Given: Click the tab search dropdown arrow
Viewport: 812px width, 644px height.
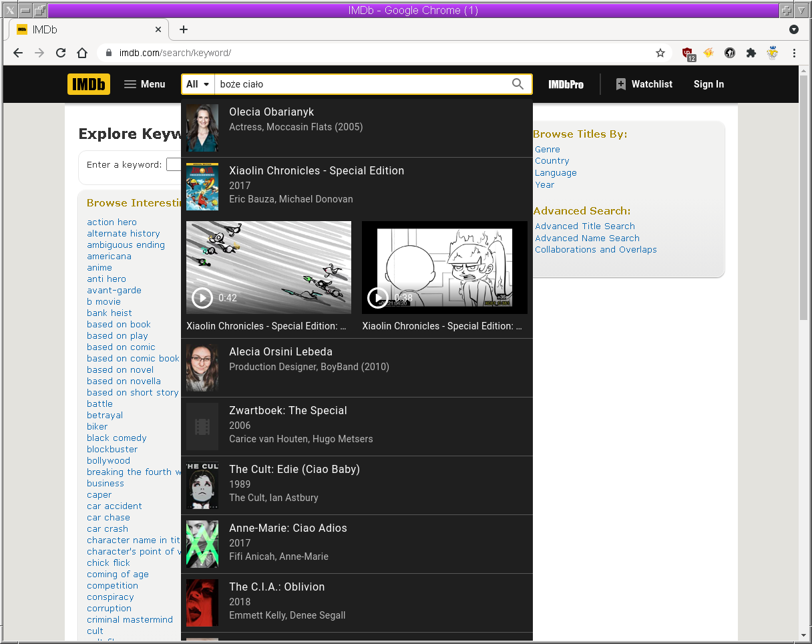Looking at the screenshot, I should [794, 29].
